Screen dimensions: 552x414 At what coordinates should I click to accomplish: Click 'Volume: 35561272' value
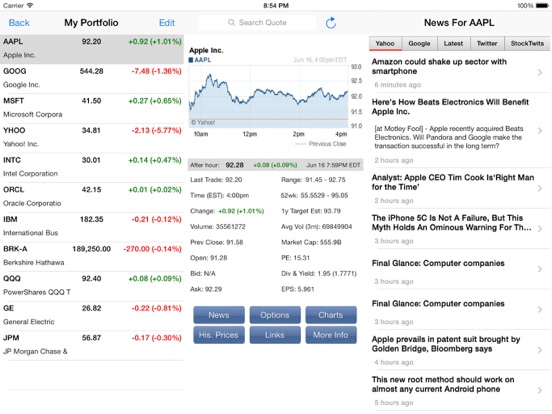click(x=218, y=227)
